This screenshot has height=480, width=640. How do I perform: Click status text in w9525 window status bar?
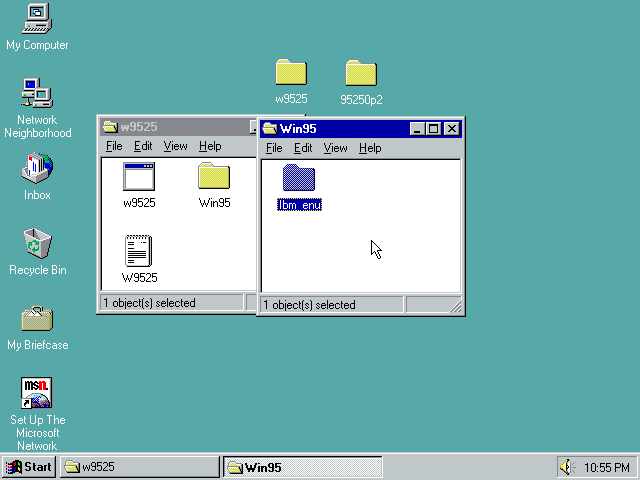click(x=149, y=303)
